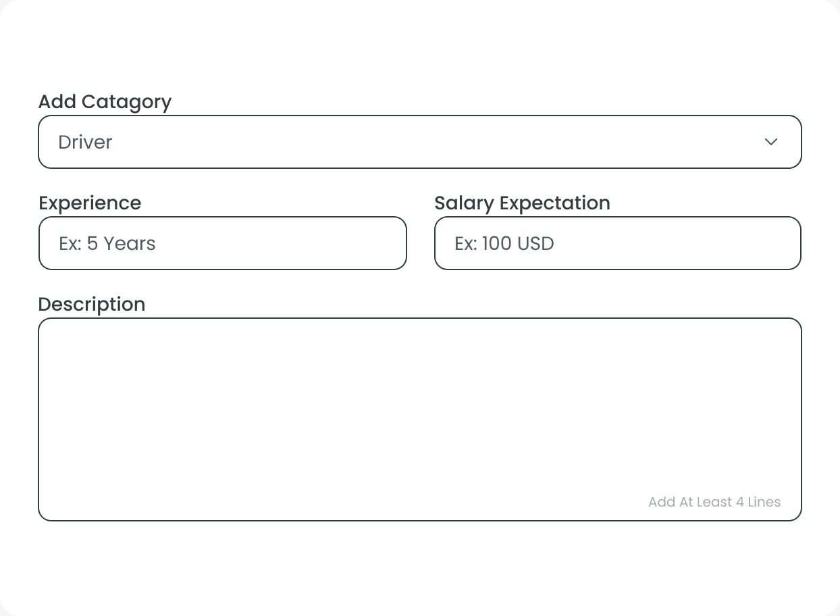Click the Description label
The image size is (840, 616).
[92, 305]
